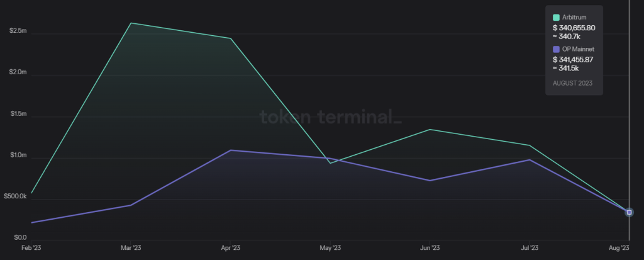Image resolution: width=644 pixels, height=260 pixels.
Task: Click the ≈ 340.7k approximation text
Action: pyautogui.click(x=567, y=37)
